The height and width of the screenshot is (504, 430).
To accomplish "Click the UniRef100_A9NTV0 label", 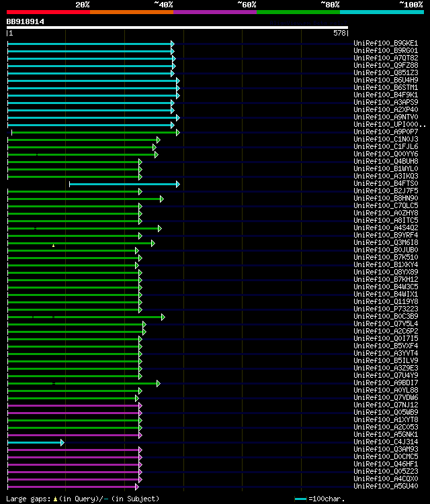I will click(x=386, y=117).
